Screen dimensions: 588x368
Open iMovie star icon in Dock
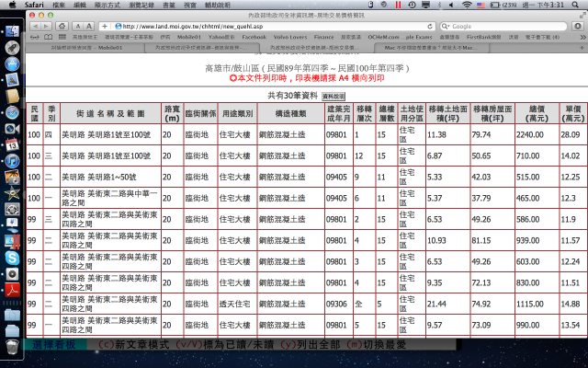click(12, 193)
